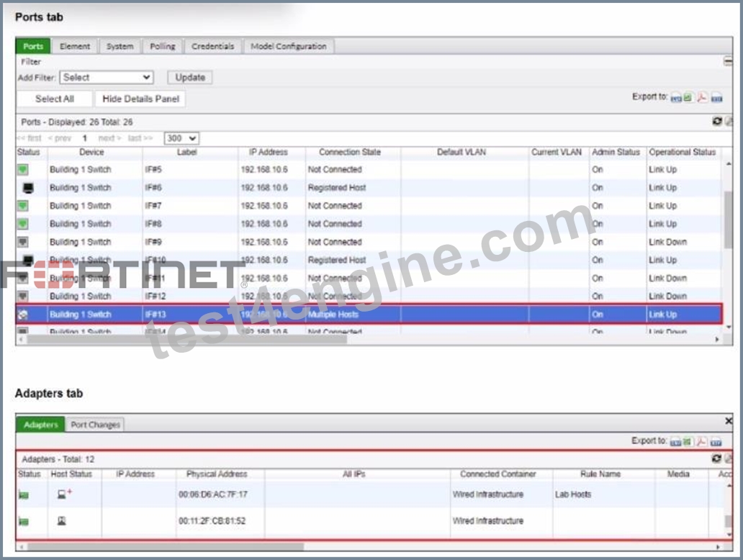Image resolution: width=743 pixels, height=560 pixels.
Task: Switch to the Element tab
Action: [x=74, y=47]
